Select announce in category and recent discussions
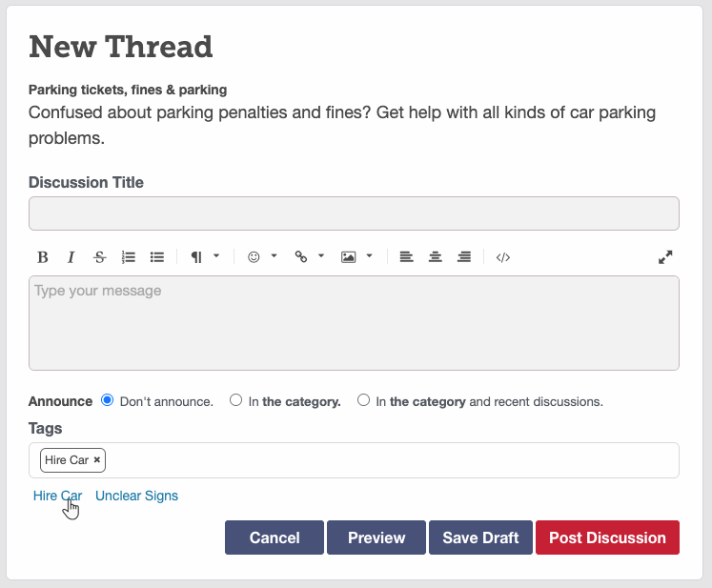The image size is (712, 588). click(363, 401)
